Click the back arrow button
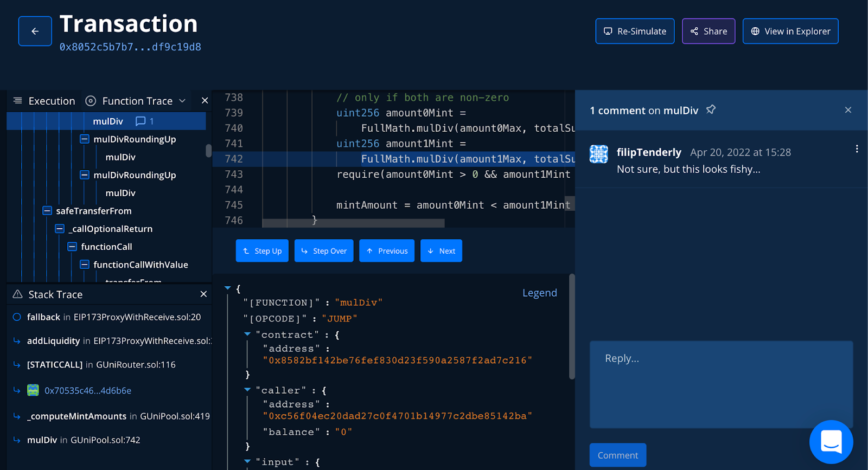Viewport: 868px width, 470px height. coord(35,31)
